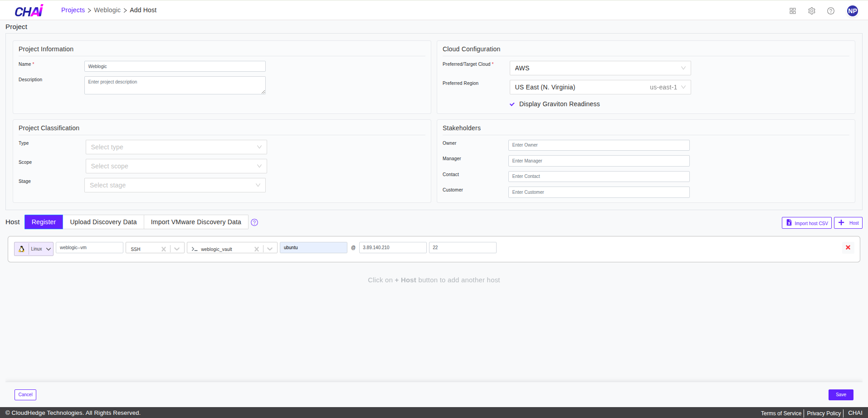The height and width of the screenshot is (418, 868).
Task: Click the CHAI logo
Action: 28,10
